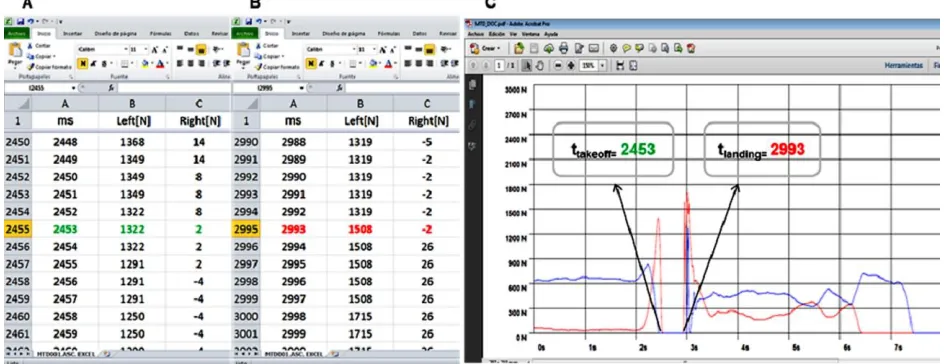Click row header 2995 in window B
Image resolution: width=944 pixels, height=364 pixels.
coord(247,229)
